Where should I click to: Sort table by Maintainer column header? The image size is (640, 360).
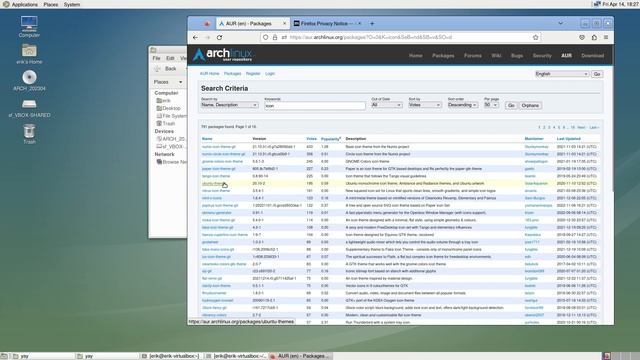(534, 139)
